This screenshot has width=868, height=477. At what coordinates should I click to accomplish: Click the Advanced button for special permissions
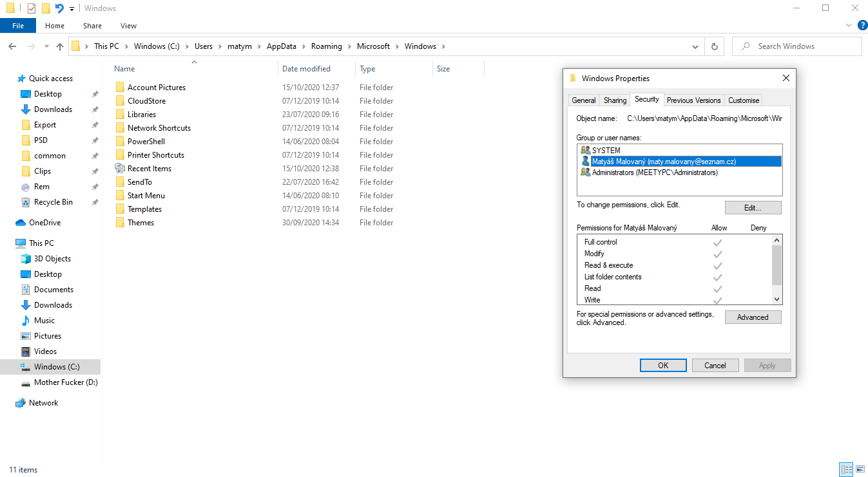pyautogui.click(x=753, y=317)
